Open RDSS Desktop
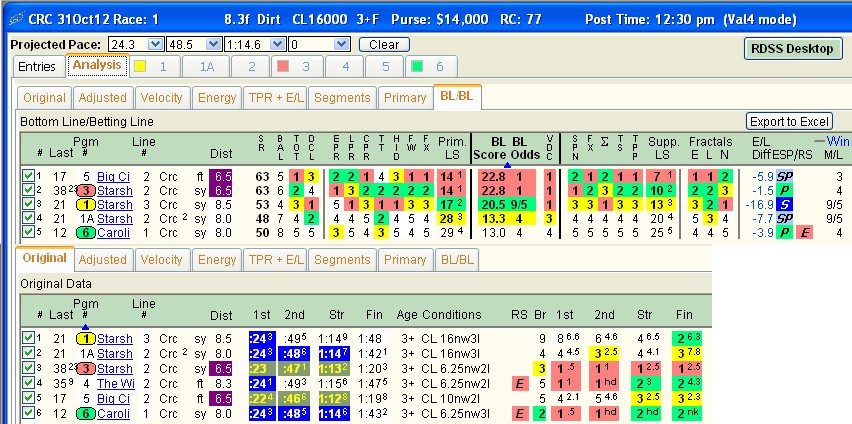The width and height of the screenshot is (852, 424). pos(792,49)
